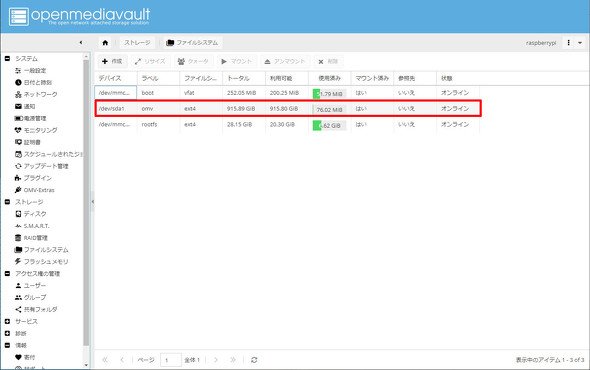Collapse the sidebar with the left arrow

[81, 43]
